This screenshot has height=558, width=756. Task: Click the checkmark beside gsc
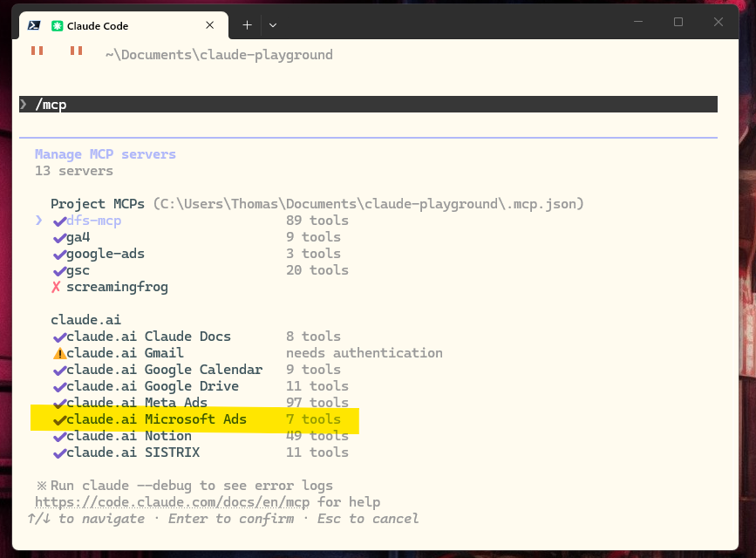click(59, 271)
